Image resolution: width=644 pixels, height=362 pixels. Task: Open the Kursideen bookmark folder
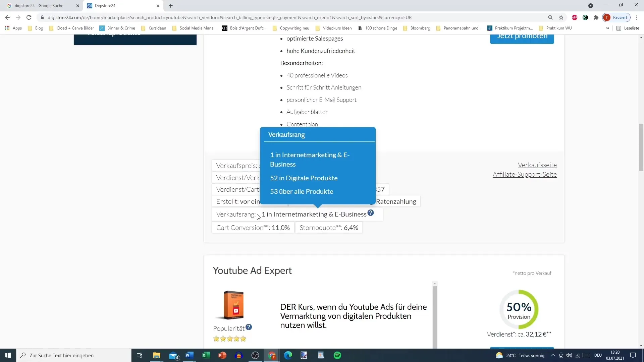154,28
